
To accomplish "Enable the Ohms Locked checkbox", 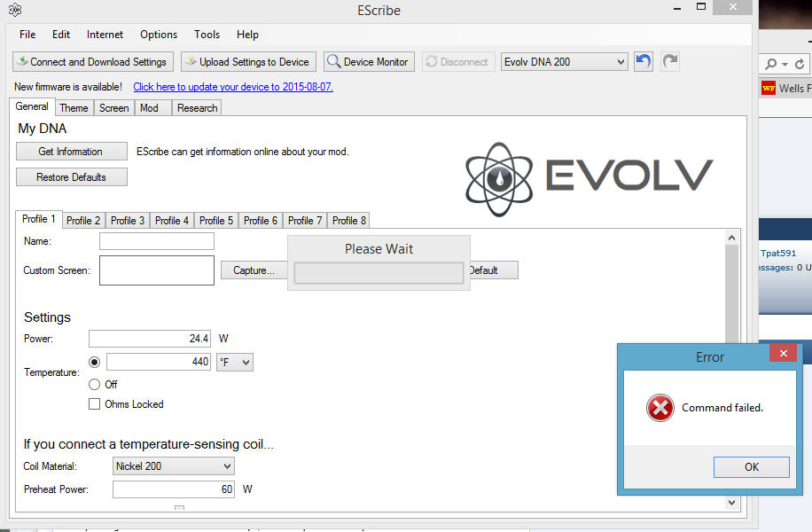I will [95, 404].
